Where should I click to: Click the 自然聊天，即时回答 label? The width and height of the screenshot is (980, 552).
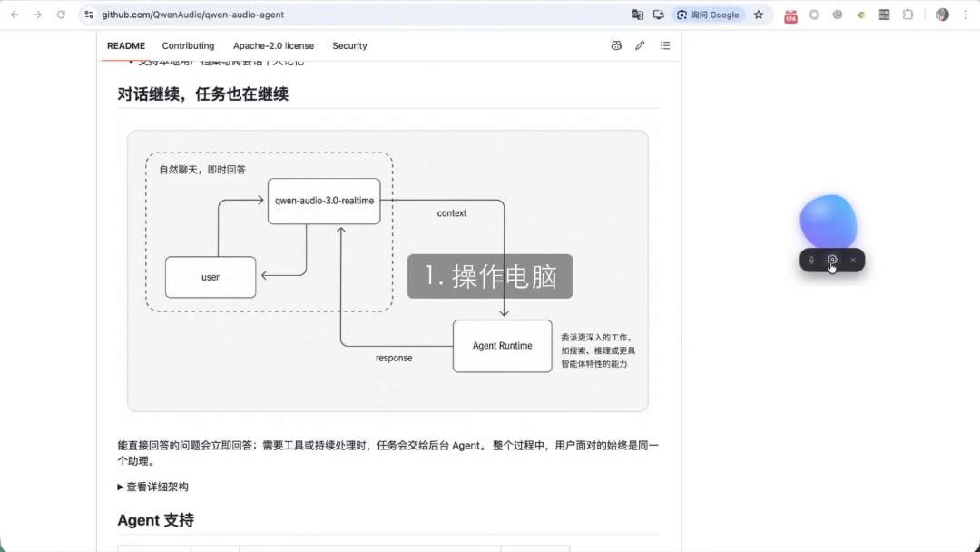click(202, 170)
